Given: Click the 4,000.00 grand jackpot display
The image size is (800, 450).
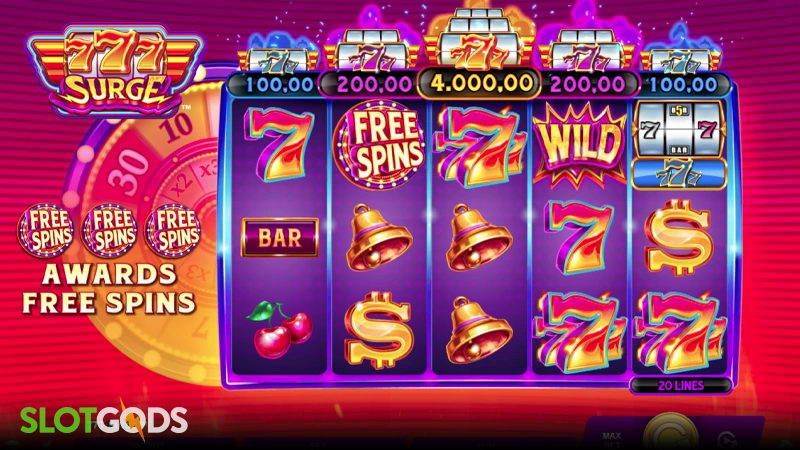Looking at the screenshot, I should coord(480,83).
